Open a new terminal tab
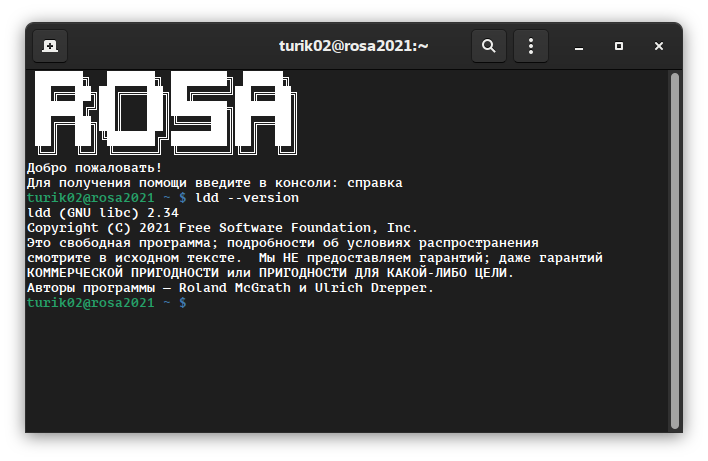The width and height of the screenshot is (708, 461). [x=50, y=46]
